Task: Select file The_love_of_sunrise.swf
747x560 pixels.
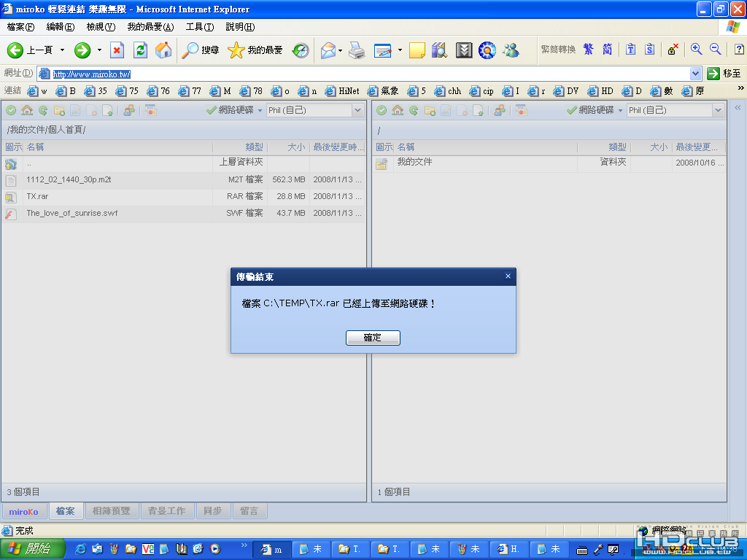Action: point(183,214)
